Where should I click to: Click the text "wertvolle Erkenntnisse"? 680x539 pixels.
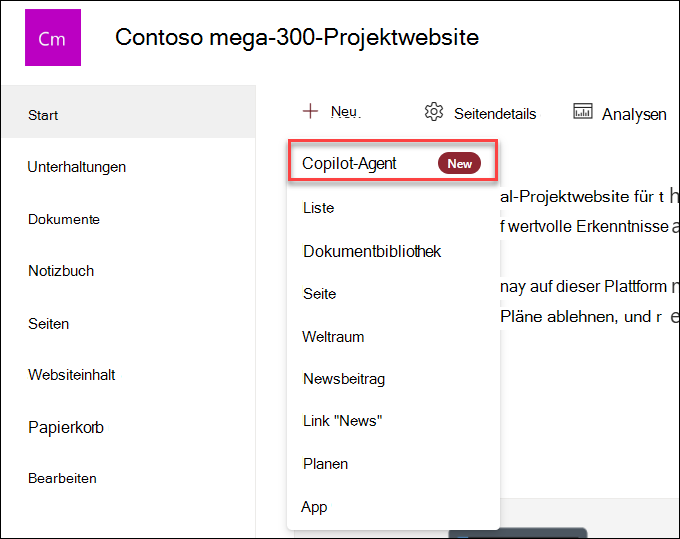pyautogui.click(x=588, y=226)
